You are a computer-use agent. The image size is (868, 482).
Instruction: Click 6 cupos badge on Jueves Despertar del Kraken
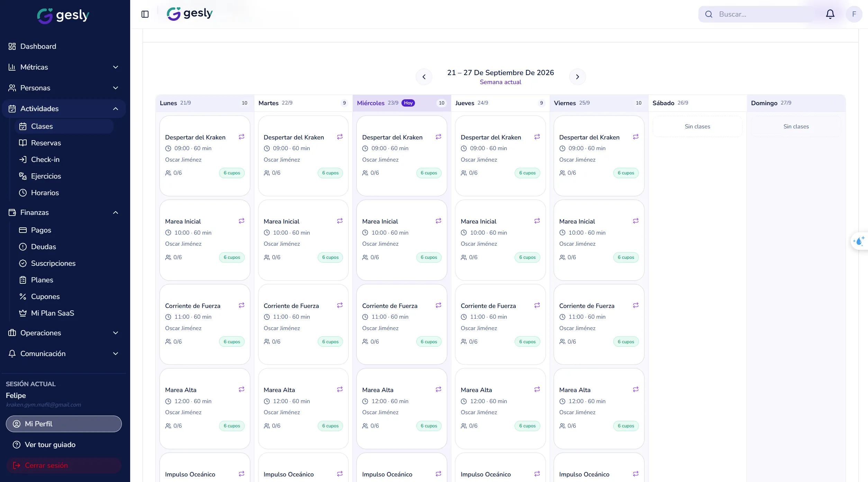coord(527,173)
